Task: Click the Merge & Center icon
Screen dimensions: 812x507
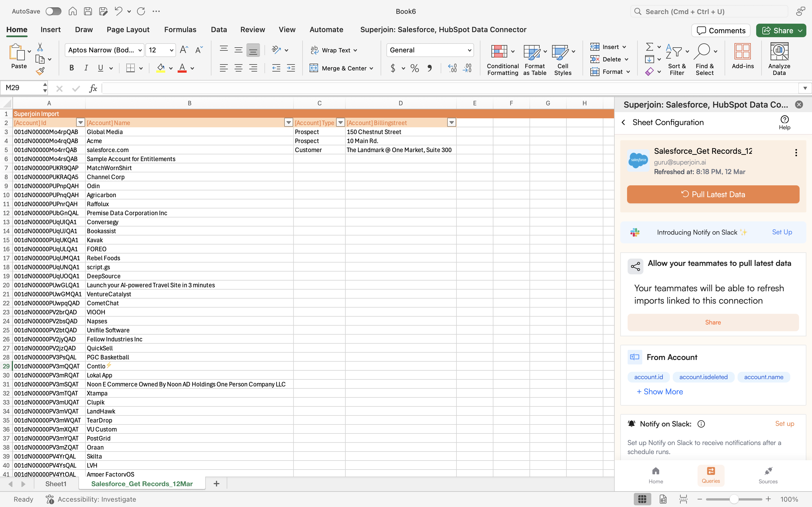Action: 314,68
